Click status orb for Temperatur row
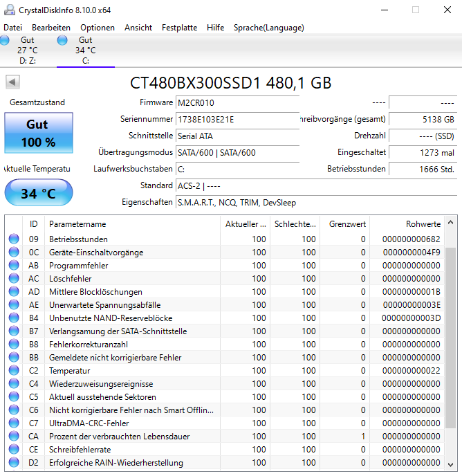Image resolution: width=462 pixels, height=476 pixels. [x=14, y=370]
